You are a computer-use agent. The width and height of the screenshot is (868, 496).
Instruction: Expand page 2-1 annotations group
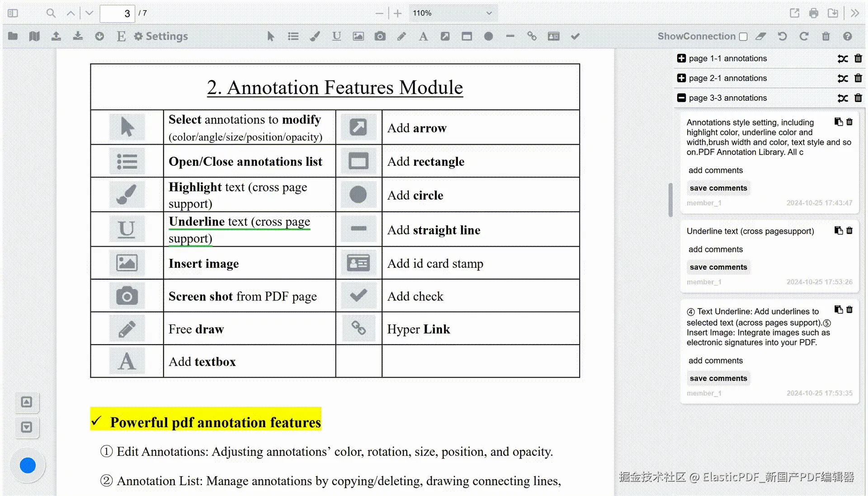click(681, 78)
